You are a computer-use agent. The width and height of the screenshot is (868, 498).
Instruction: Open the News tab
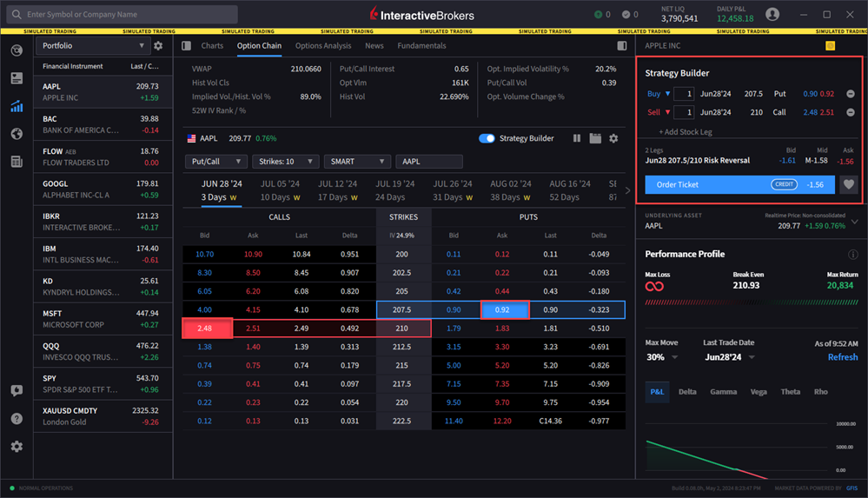pyautogui.click(x=374, y=46)
